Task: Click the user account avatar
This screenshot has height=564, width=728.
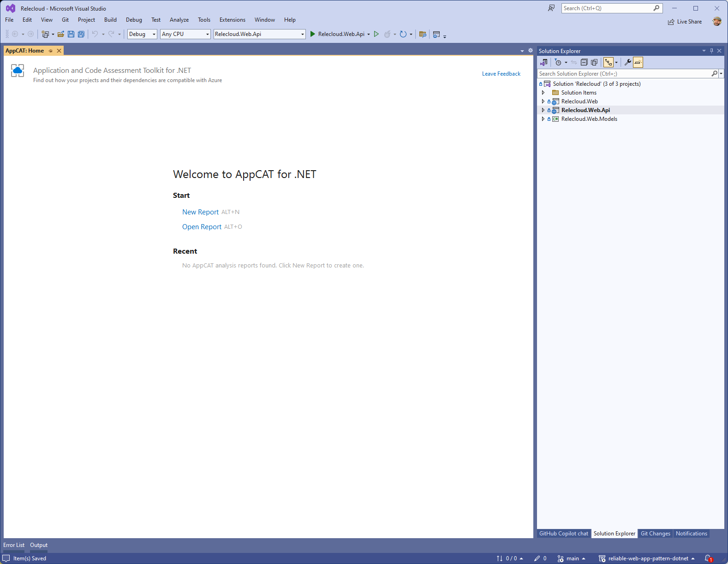Action: (716, 21)
